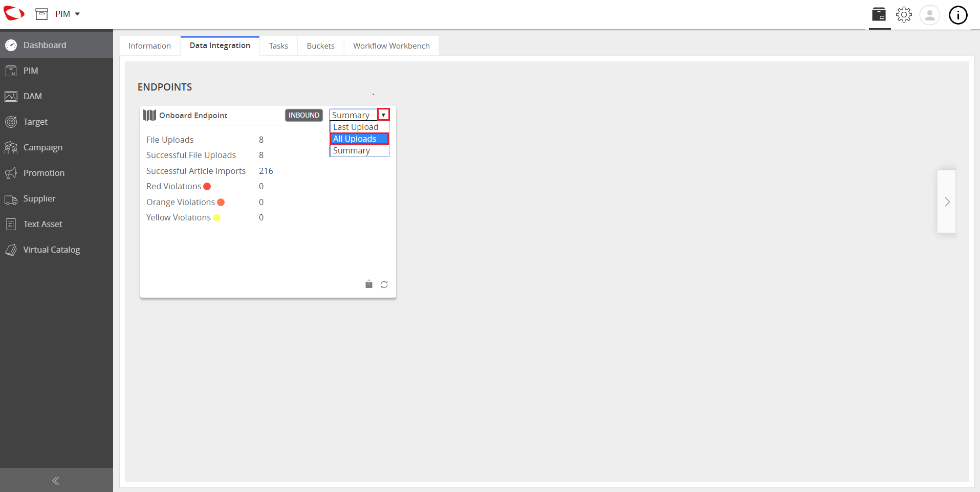Choose All Uploads from the dropdown
Image resolution: width=980 pixels, height=492 pixels.
coord(359,139)
